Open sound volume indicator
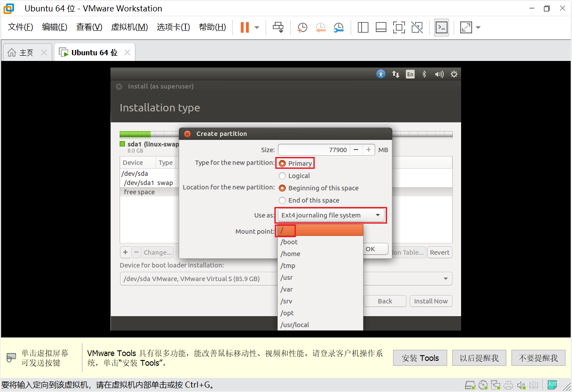 click(439, 74)
